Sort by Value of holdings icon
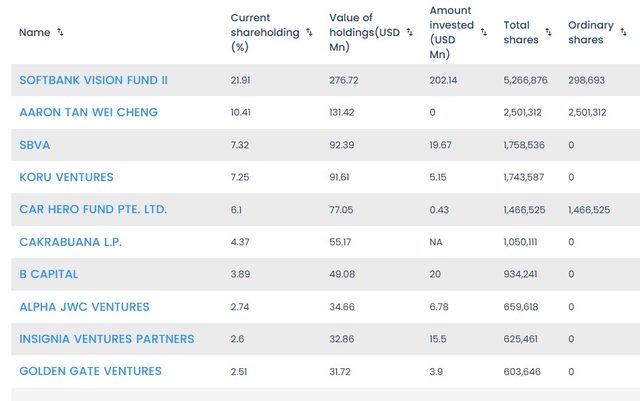640x401 pixels. coord(410,32)
